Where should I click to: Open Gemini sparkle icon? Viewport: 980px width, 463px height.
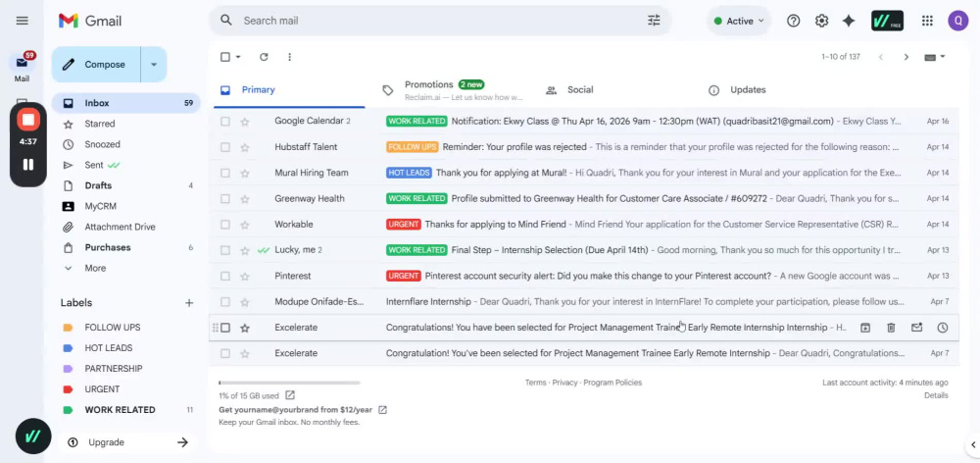coord(848,21)
